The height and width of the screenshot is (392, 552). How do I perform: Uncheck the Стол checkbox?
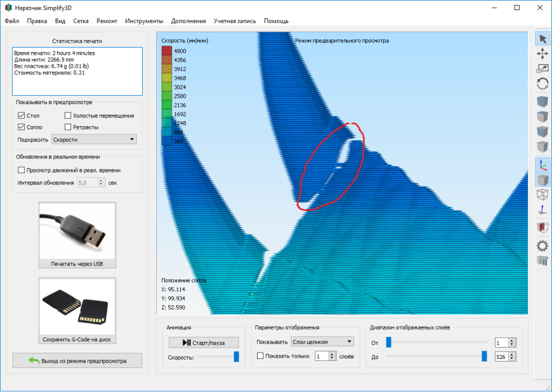click(x=21, y=115)
